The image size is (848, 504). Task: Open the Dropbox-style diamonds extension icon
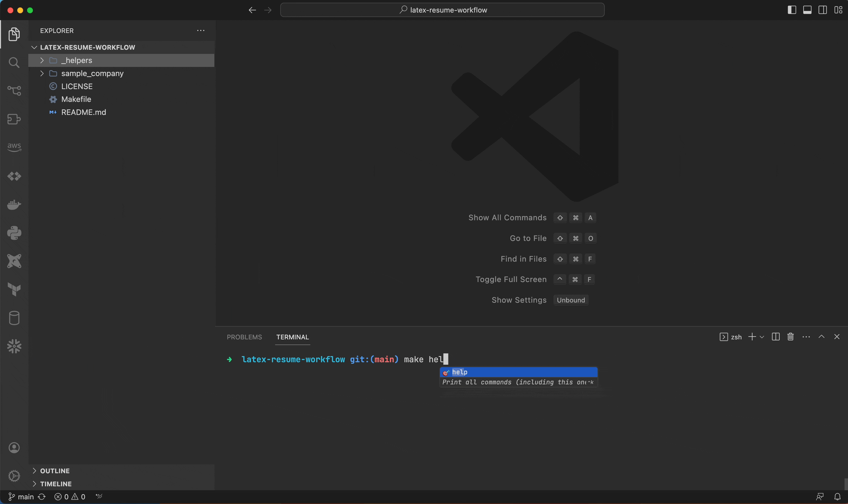click(14, 176)
